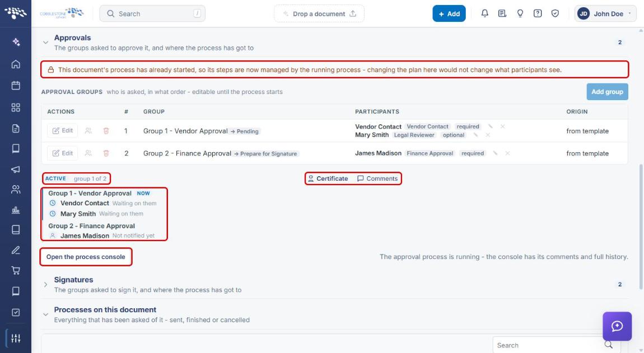Open the Certificate view
This screenshot has height=353, width=644.
[328, 178]
